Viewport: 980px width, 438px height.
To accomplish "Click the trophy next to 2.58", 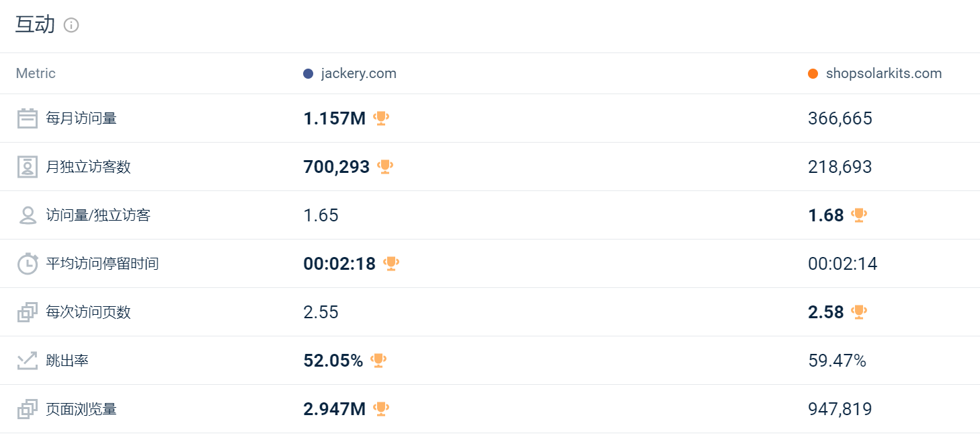I will coord(859,312).
